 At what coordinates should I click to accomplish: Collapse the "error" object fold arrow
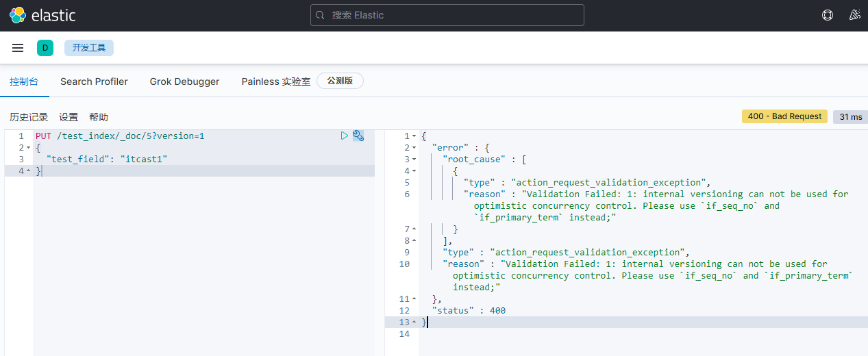[414, 148]
